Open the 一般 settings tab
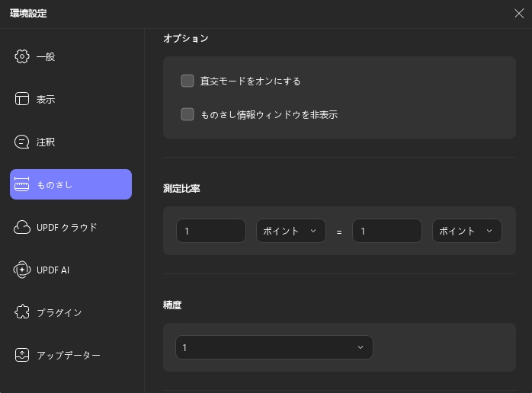This screenshot has height=393, width=532. tap(71, 56)
